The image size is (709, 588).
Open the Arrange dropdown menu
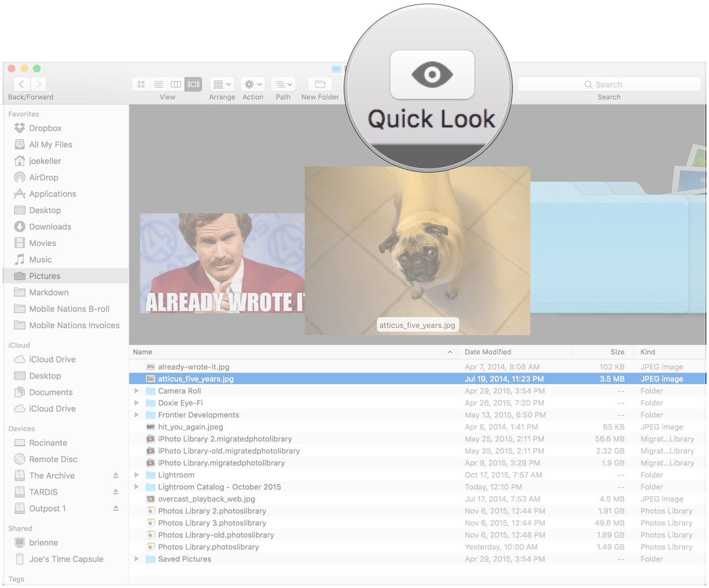(222, 85)
